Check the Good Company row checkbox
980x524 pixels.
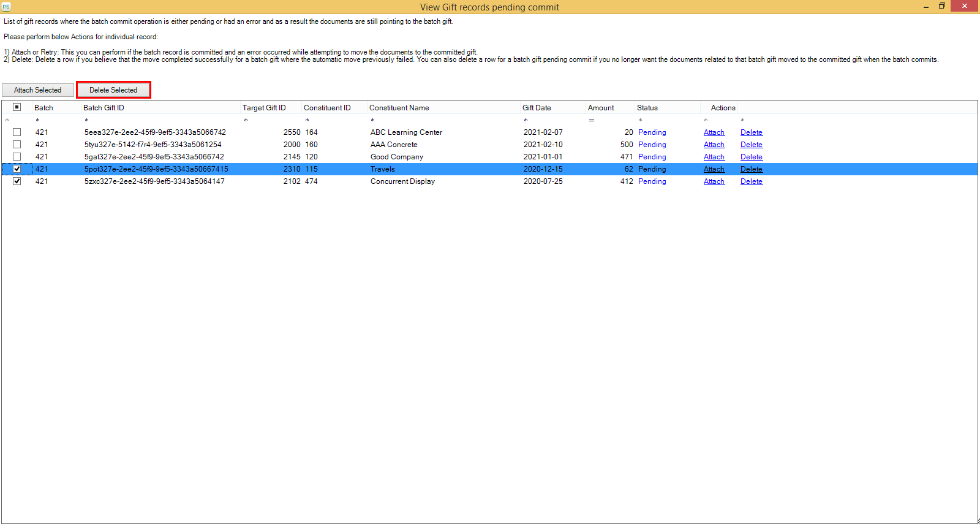coord(17,157)
